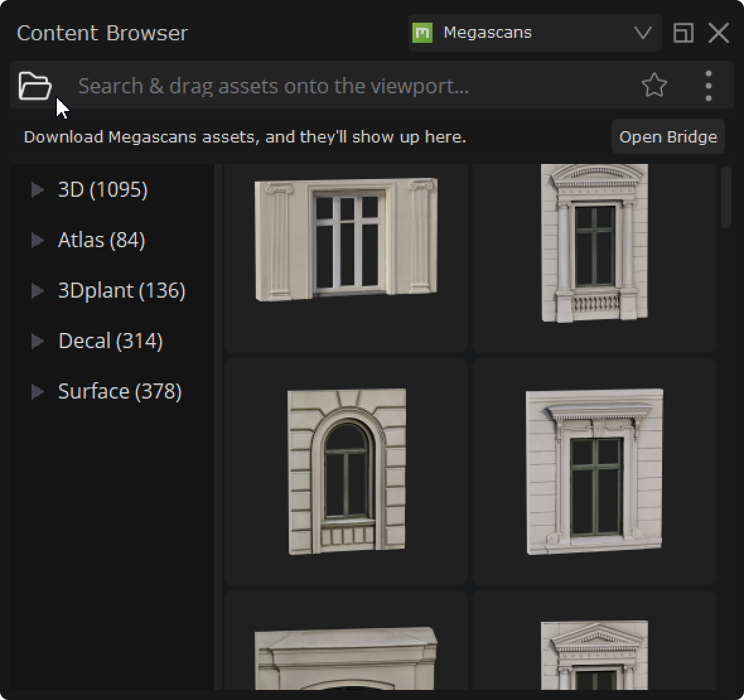The width and height of the screenshot is (744, 700).
Task: Select the wide window with pilasters thumbnail
Action: tap(346, 240)
